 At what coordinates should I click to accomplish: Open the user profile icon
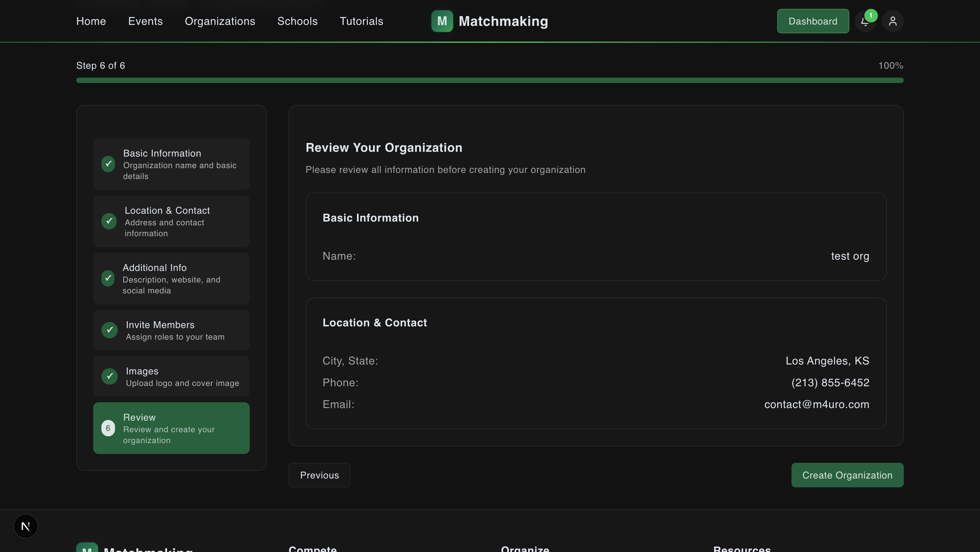pos(893,21)
